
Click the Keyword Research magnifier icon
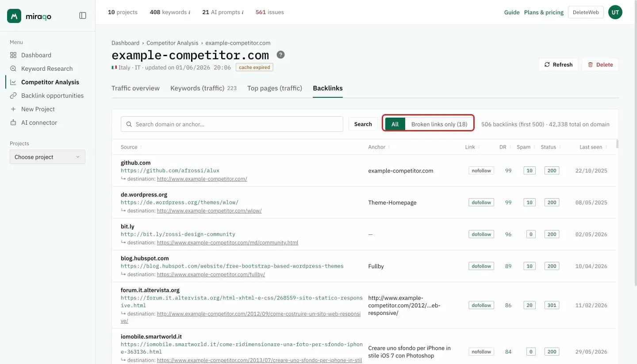[x=13, y=69]
